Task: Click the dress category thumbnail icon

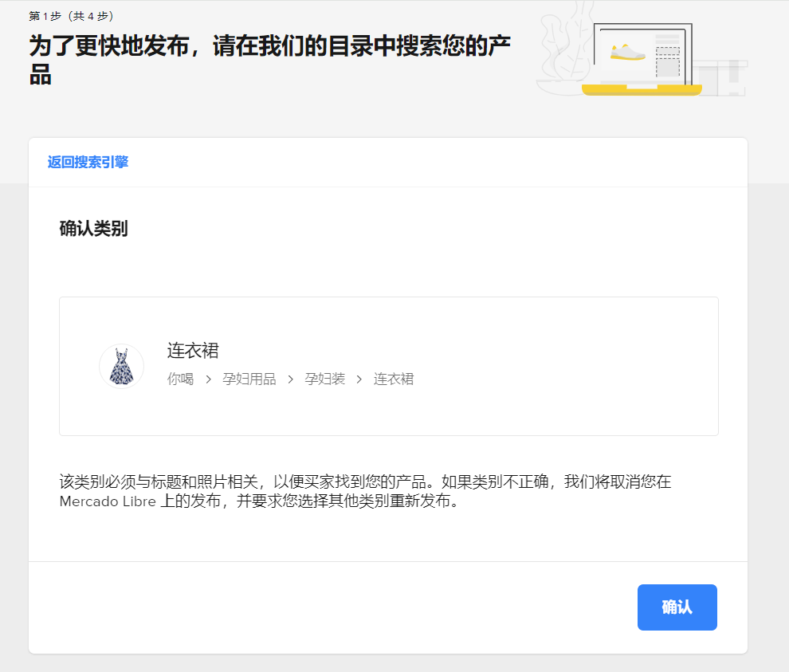Action: [x=122, y=367]
